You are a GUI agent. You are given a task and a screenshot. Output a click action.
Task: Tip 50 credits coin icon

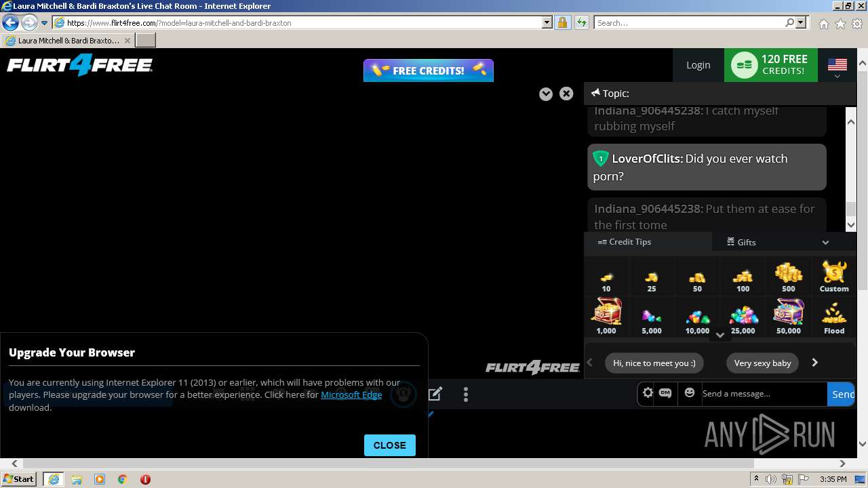697,277
